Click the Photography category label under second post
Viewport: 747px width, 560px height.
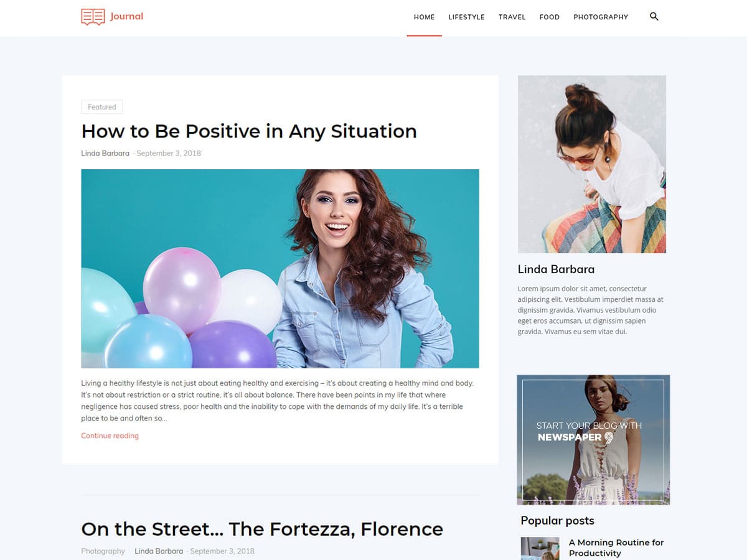click(x=103, y=551)
